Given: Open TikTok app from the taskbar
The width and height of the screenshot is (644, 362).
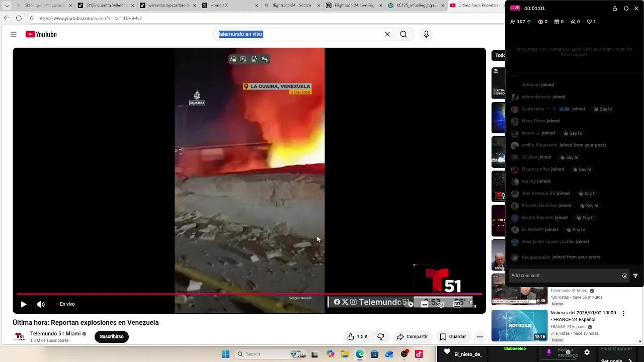Looking at the screenshot, I should [419, 354].
